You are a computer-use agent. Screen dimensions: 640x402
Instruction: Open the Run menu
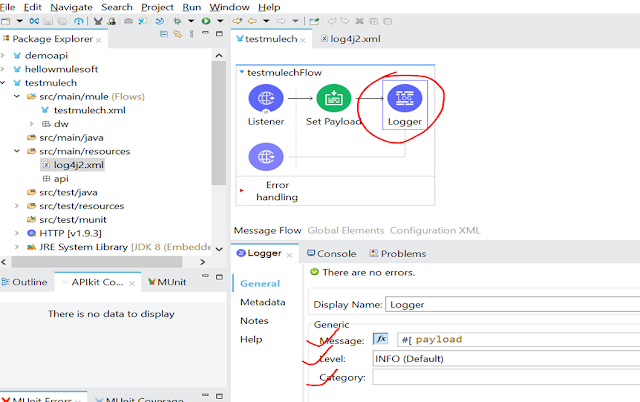(191, 7)
